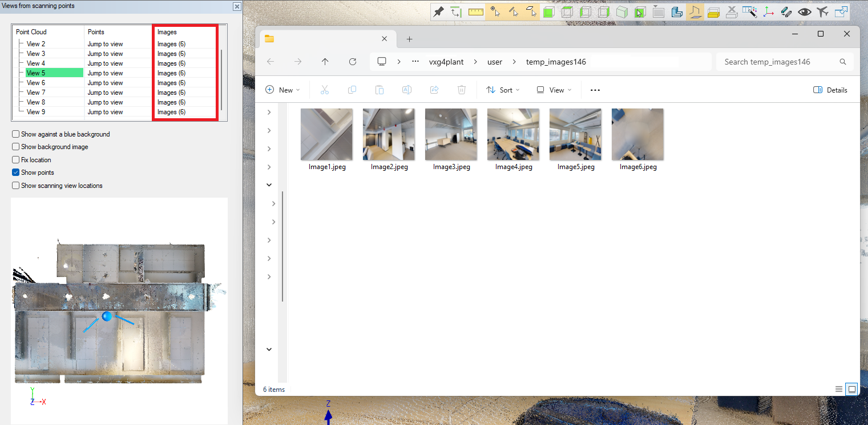Image resolution: width=868 pixels, height=425 pixels.
Task: Toggle the Details pane button
Action: coord(830,90)
